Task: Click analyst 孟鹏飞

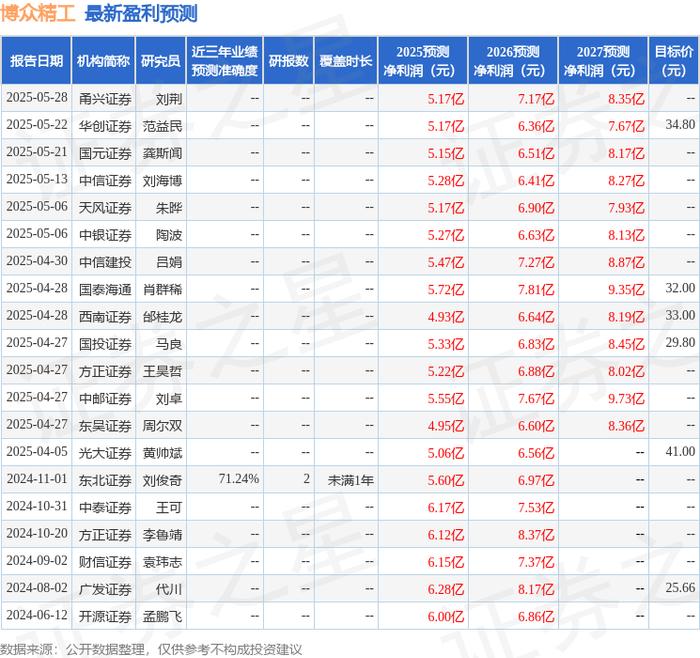Action: pos(162,616)
